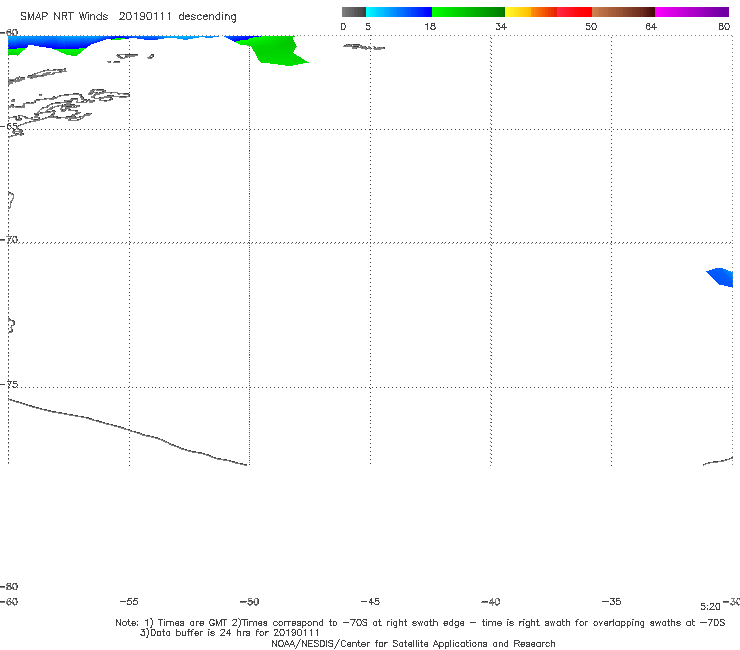Click the blue wind patch at the right edge
The height and width of the screenshot is (650, 740).
pyautogui.click(x=721, y=277)
